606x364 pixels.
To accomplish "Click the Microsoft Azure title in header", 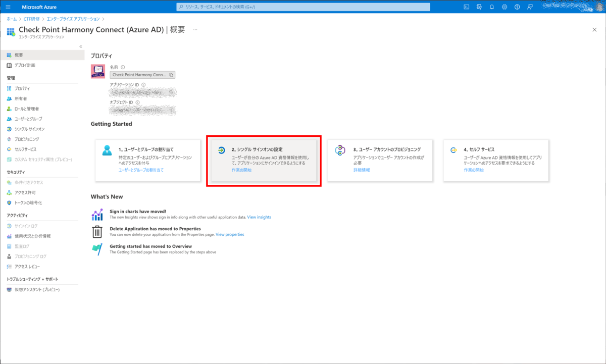I will (39, 7).
